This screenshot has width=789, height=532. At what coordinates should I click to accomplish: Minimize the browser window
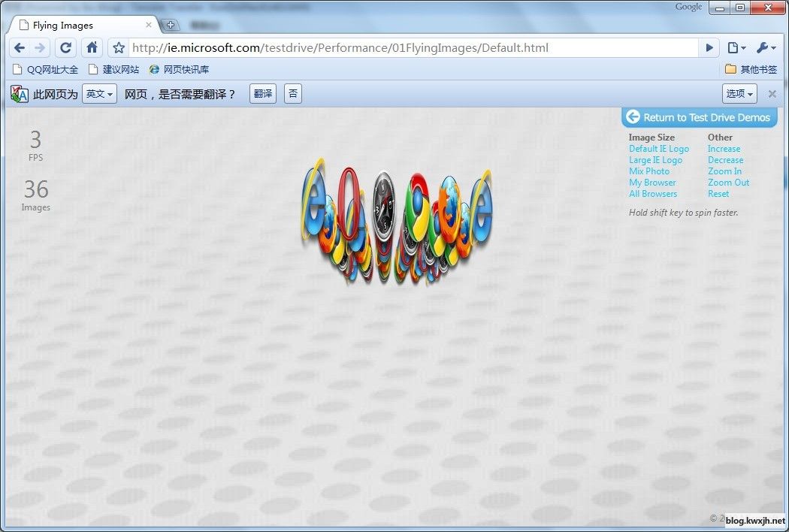tap(720, 8)
